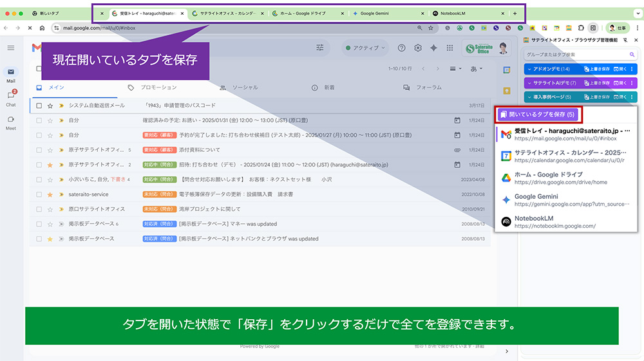
Task: Open Keep in the Gmail side panel
Action: 506,91
